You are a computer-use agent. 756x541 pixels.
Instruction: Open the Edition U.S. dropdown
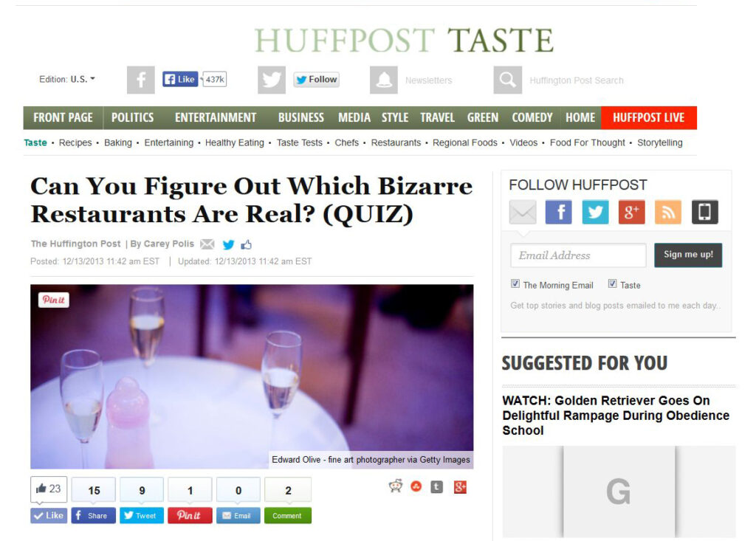pyautogui.click(x=67, y=79)
